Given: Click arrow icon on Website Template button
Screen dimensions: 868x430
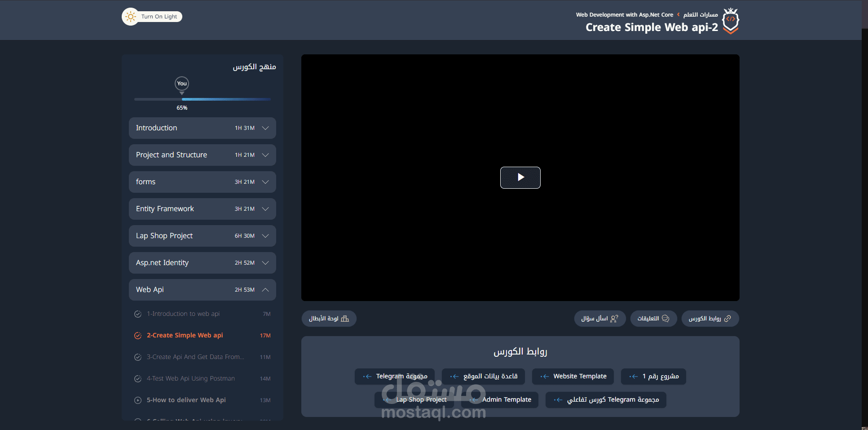Looking at the screenshot, I should point(545,377).
